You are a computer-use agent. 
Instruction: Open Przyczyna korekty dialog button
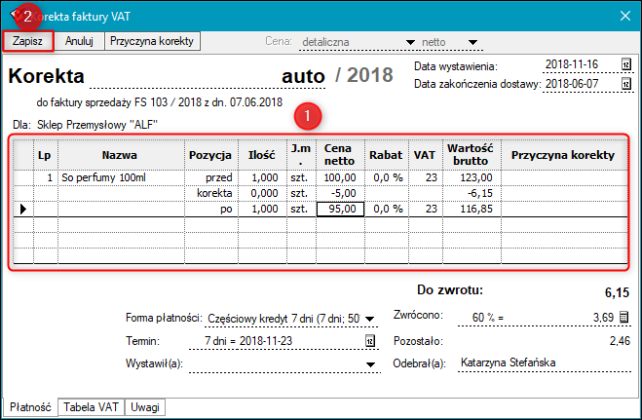coord(152,41)
